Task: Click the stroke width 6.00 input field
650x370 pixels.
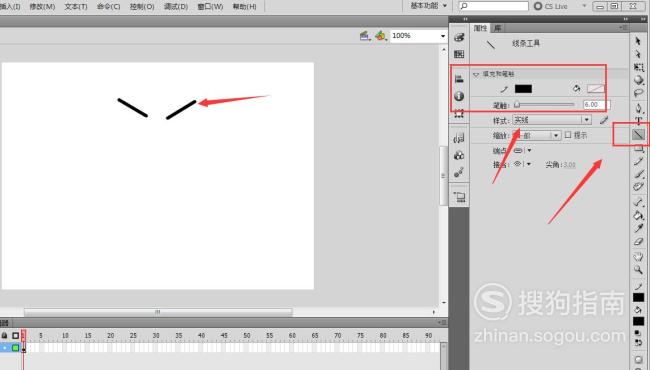Action: pos(596,105)
